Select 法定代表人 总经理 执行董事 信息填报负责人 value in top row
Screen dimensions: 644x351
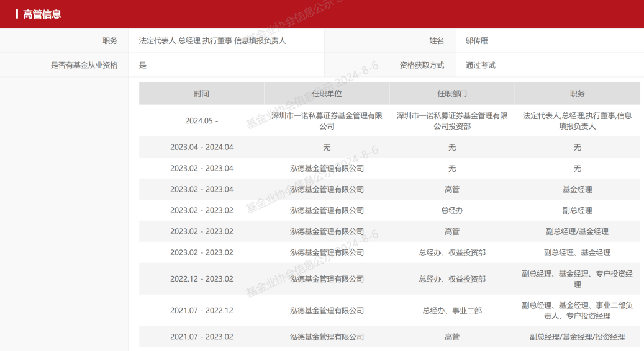point(212,40)
